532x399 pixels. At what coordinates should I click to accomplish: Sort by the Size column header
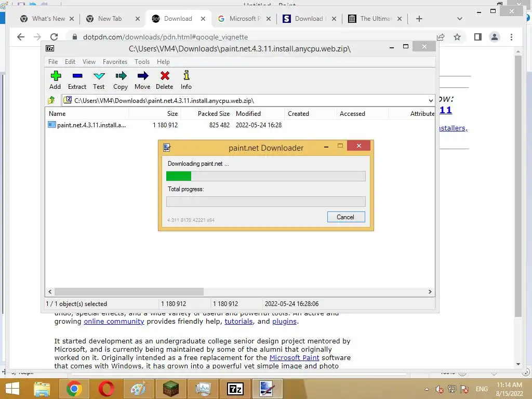click(155, 114)
